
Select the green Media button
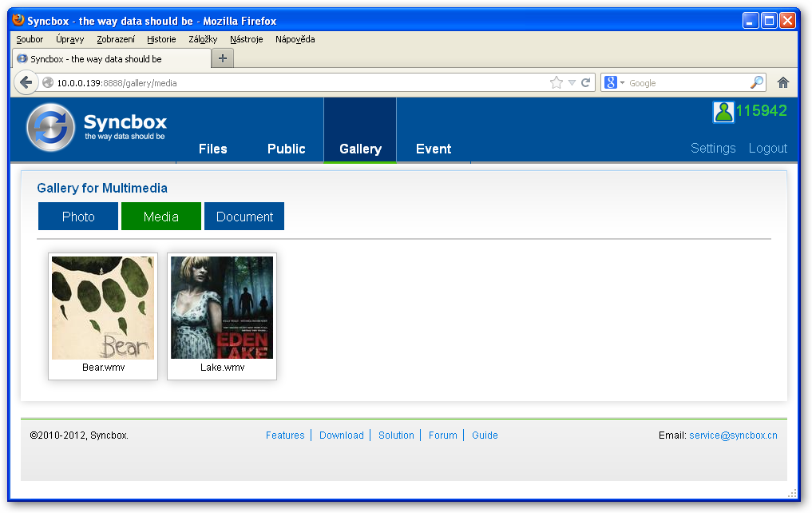(x=161, y=216)
